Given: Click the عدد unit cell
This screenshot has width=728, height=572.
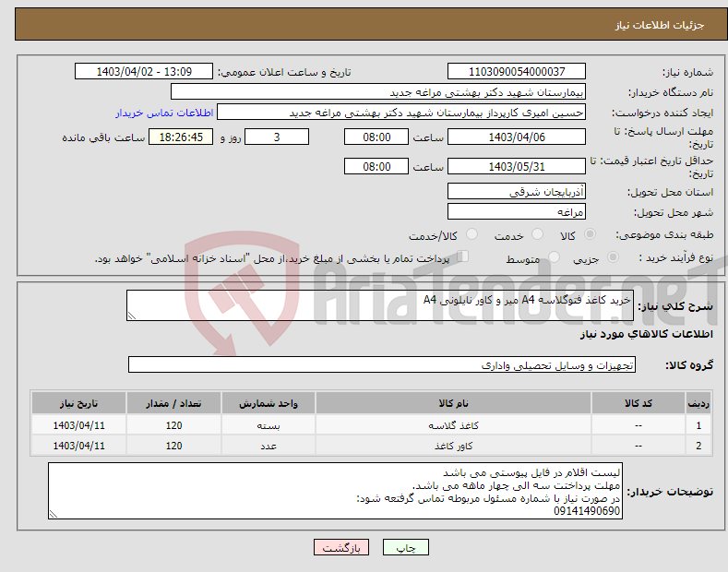Looking at the screenshot, I should [269, 446].
